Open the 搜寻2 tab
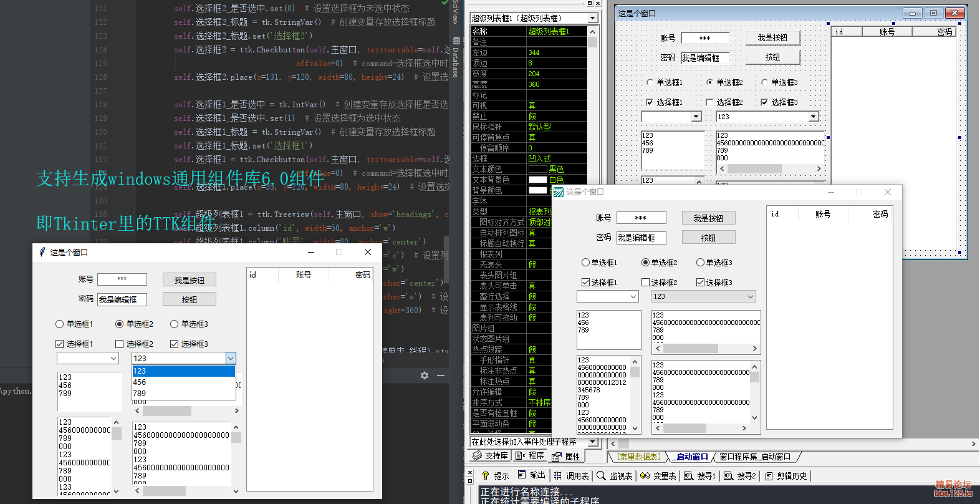The width and height of the screenshot is (980, 504). 740,476
